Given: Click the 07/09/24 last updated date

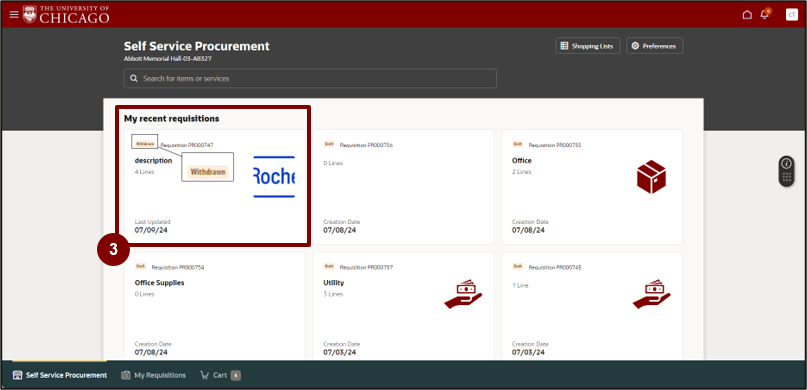Looking at the screenshot, I should [151, 230].
